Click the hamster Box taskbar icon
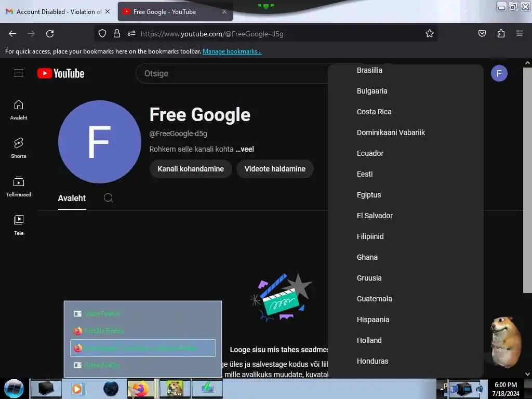Screen dimensions: 532x399 point(175,389)
